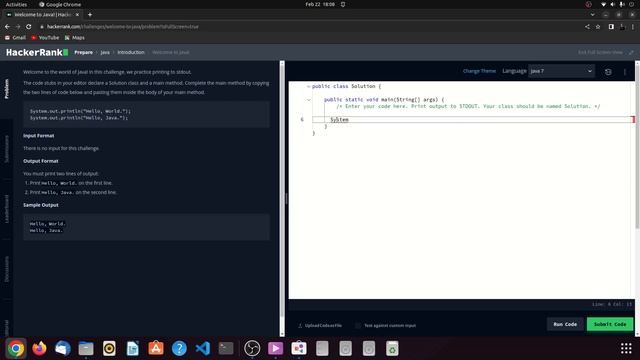Screen dimensions: 640x360
Task: Click the Introduction breadcrumb link
Action: 131,52
